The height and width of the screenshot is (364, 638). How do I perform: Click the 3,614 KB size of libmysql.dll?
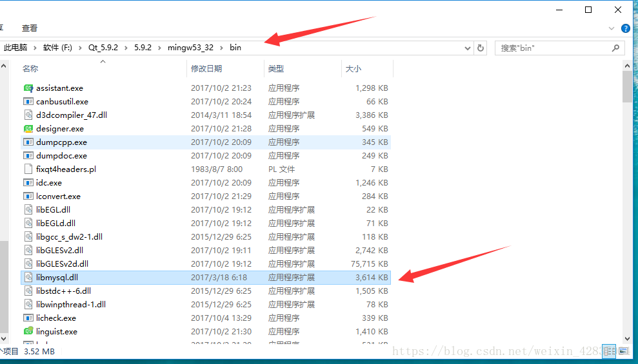[372, 278]
